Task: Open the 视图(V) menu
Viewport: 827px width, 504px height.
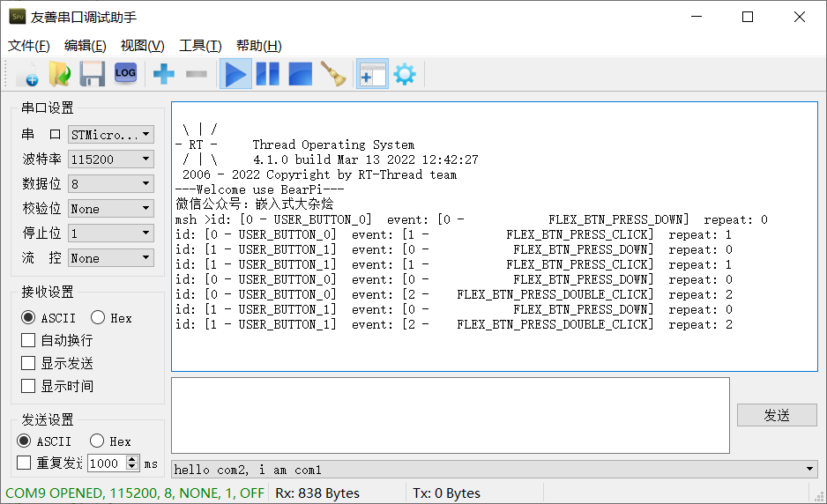Action: point(143,46)
